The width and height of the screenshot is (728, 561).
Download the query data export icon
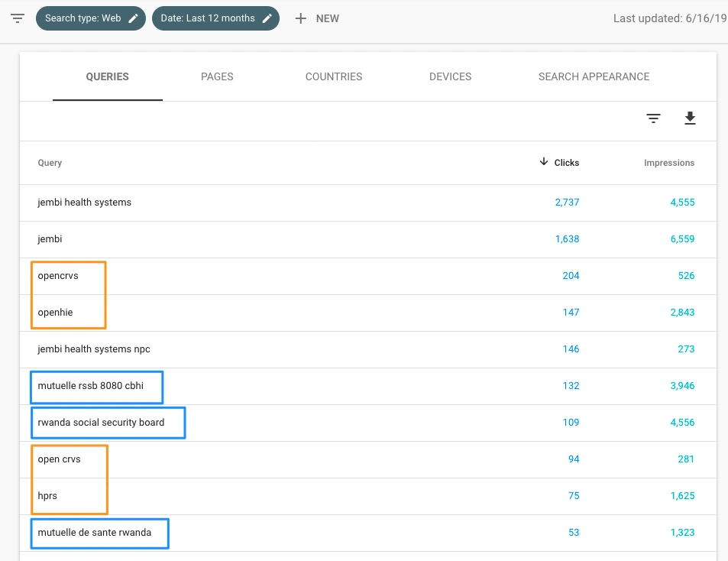690,118
